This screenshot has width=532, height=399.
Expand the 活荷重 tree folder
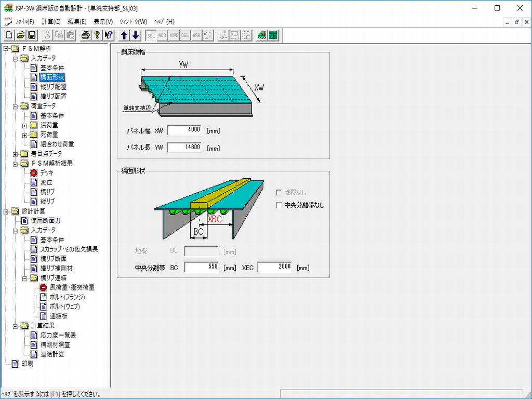point(24,125)
